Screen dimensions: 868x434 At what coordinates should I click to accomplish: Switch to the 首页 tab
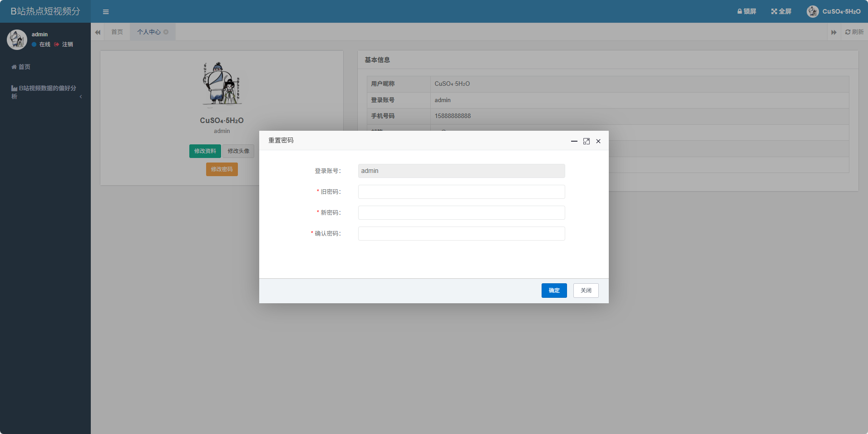pos(117,32)
